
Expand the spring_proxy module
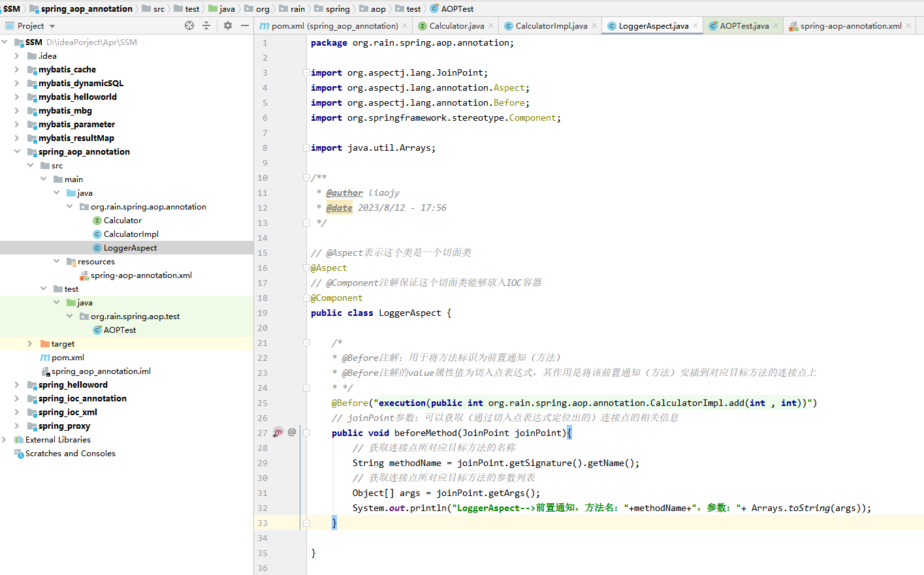point(17,426)
